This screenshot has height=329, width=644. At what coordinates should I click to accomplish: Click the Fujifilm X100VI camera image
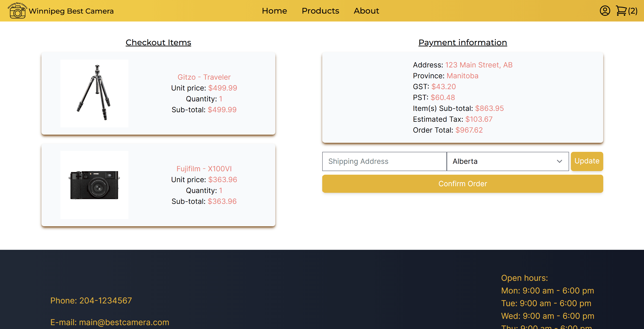(x=94, y=185)
